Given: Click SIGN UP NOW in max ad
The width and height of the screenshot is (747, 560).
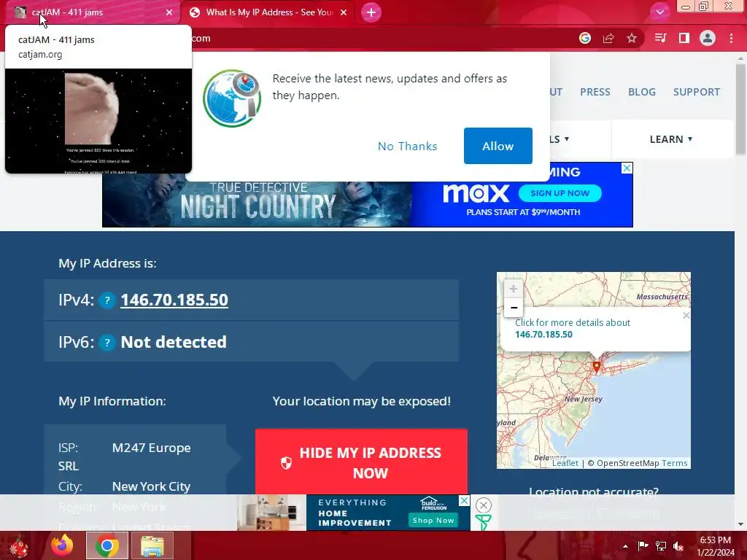Looking at the screenshot, I should coord(560,193).
